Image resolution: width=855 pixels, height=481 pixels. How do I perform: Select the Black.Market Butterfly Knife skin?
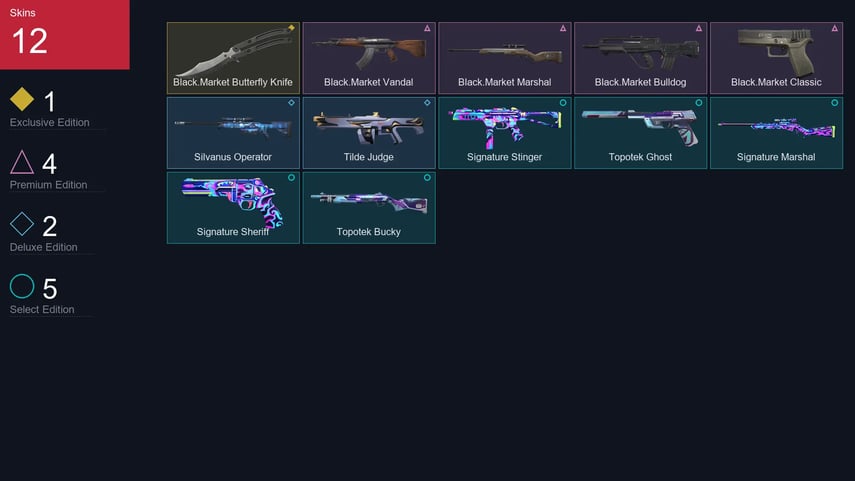tap(233, 58)
